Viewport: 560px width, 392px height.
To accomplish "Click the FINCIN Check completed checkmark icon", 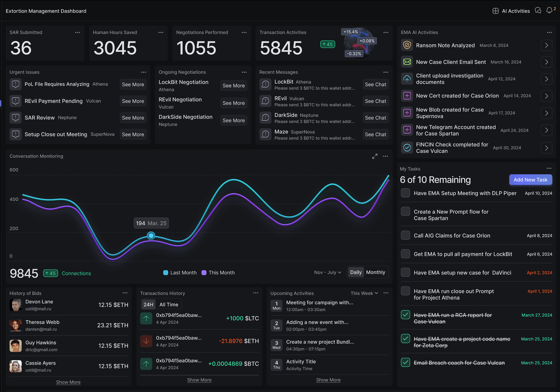I will point(407,148).
